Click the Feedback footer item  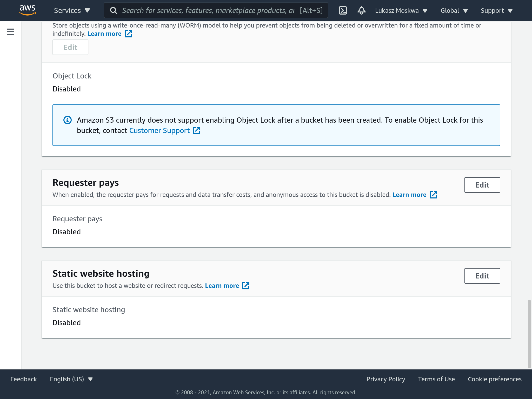coord(24,379)
